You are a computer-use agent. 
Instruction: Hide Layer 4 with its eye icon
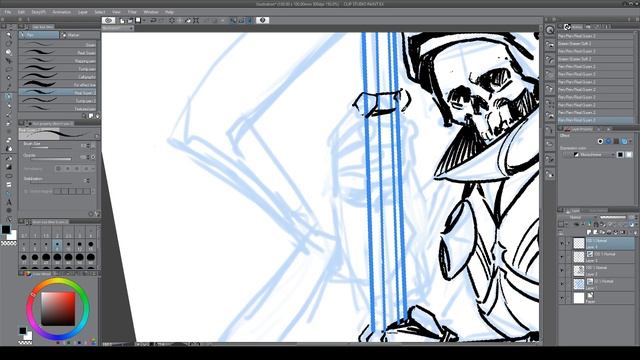[562, 243]
